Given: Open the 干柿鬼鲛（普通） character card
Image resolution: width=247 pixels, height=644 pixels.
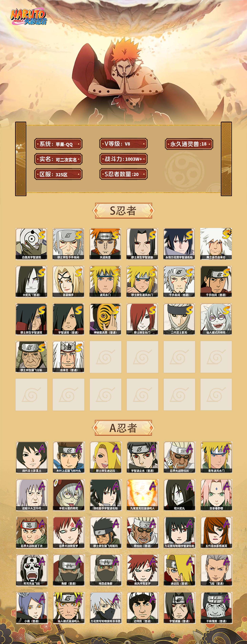Looking at the screenshot, I should coord(217,608).
